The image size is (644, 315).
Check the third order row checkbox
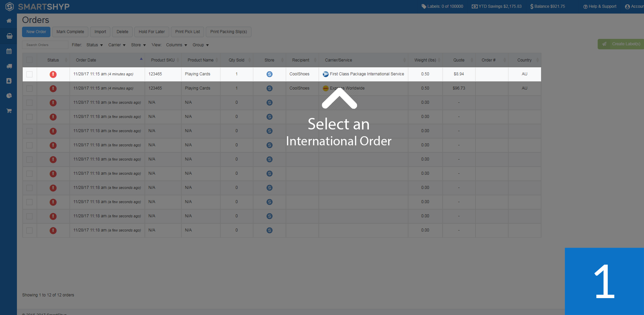(x=29, y=103)
